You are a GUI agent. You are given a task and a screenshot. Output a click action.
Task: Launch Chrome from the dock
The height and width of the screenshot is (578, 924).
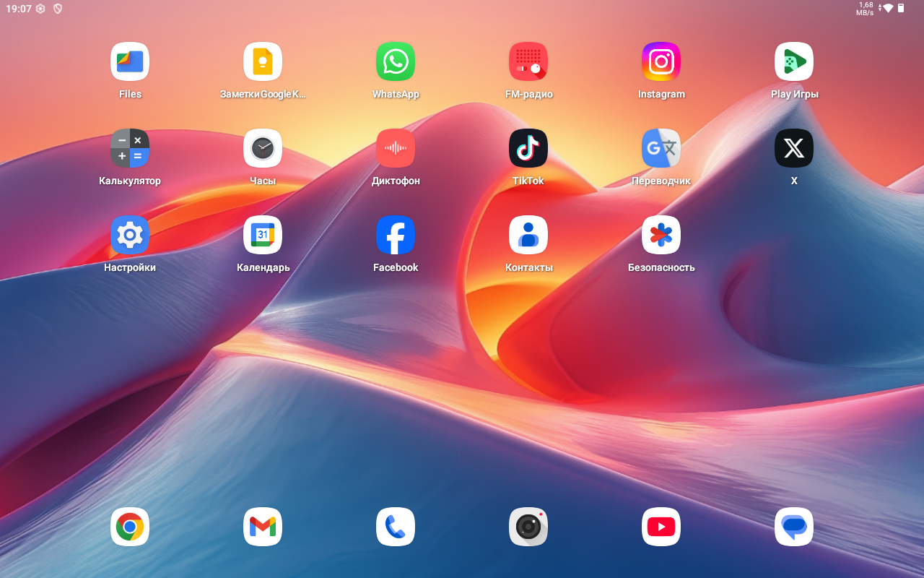130,527
